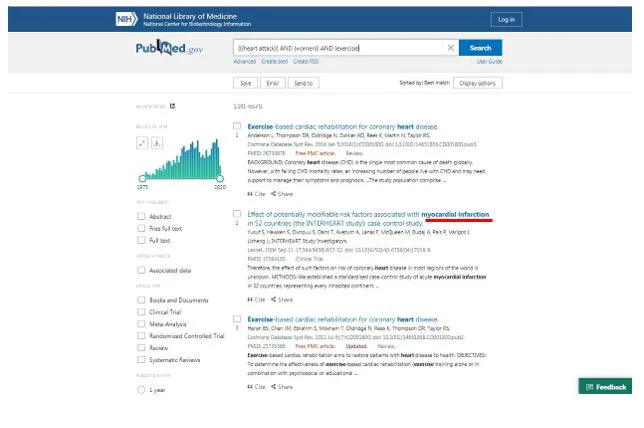
Task: Share the INTERHEART study result
Action: pos(282,300)
